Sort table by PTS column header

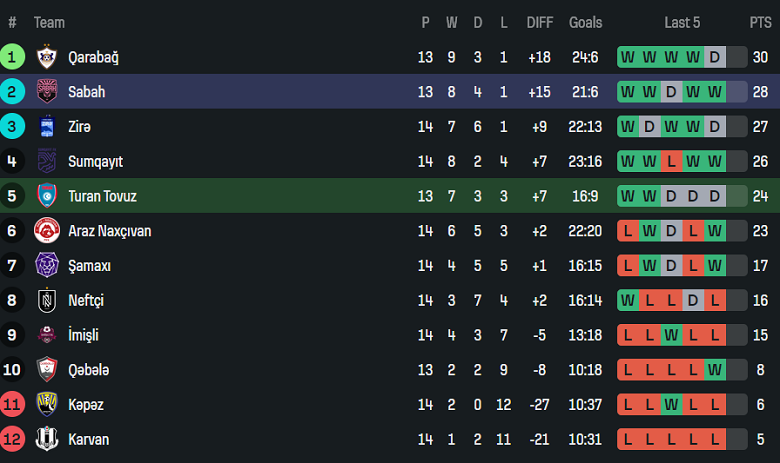pos(760,22)
